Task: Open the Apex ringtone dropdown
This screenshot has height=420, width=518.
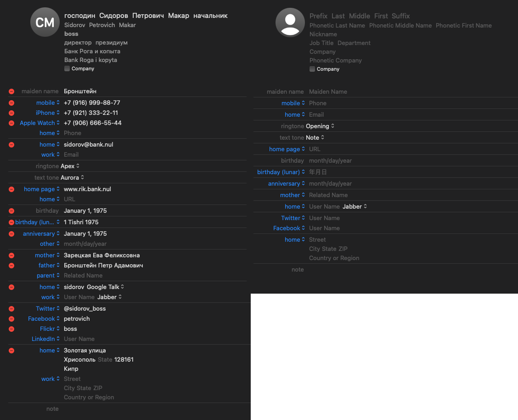Action: pyautogui.click(x=70, y=166)
